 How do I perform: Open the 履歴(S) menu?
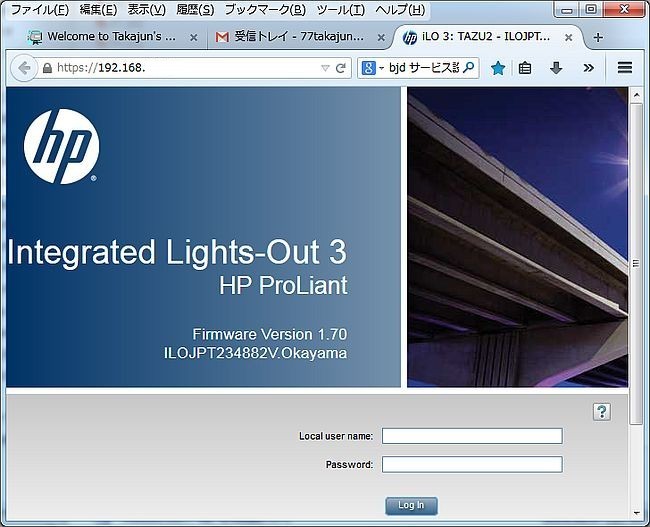coord(195,10)
